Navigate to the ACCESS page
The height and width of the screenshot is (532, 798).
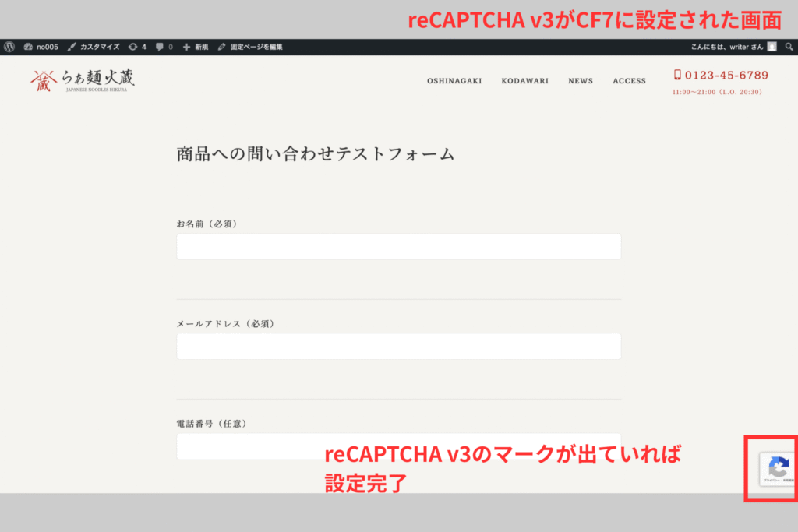coord(629,81)
